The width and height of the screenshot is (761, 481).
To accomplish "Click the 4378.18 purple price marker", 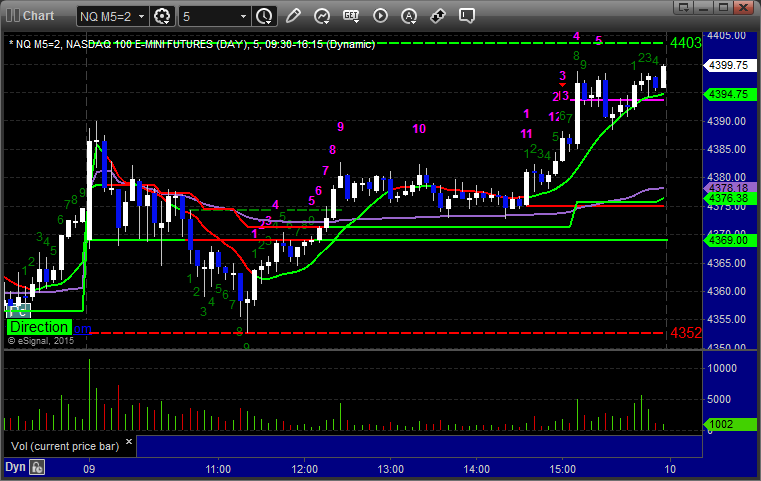I will (x=728, y=187).
